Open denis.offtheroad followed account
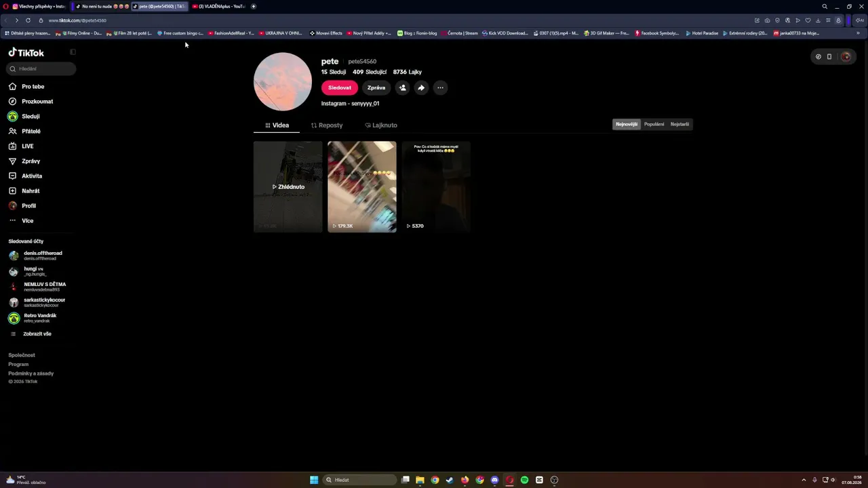The image size is (868, 488). point(36,256)
